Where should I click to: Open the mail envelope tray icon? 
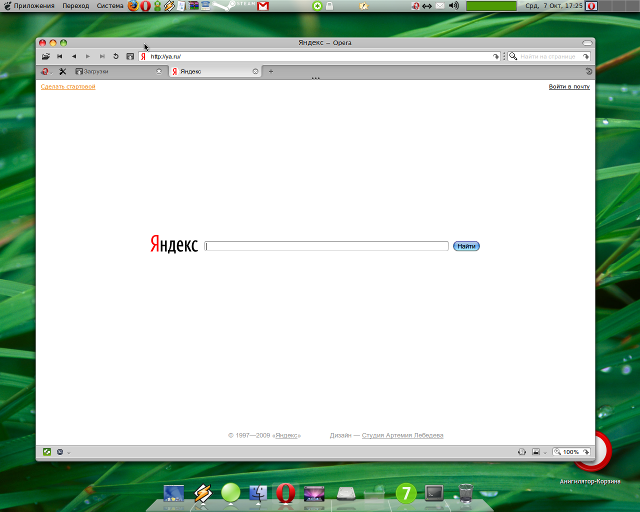pyautogui.click(x=440, y=6)
